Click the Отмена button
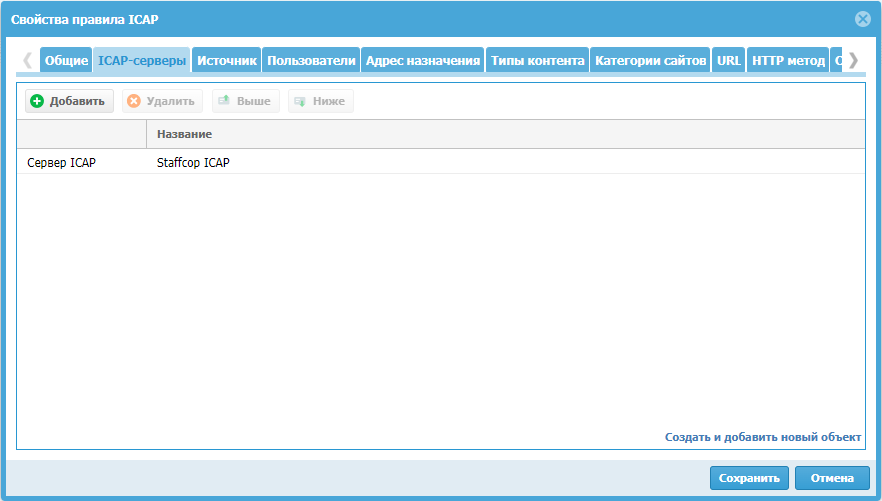This screenshot has height=501, width=882. [x=832, y=478]
